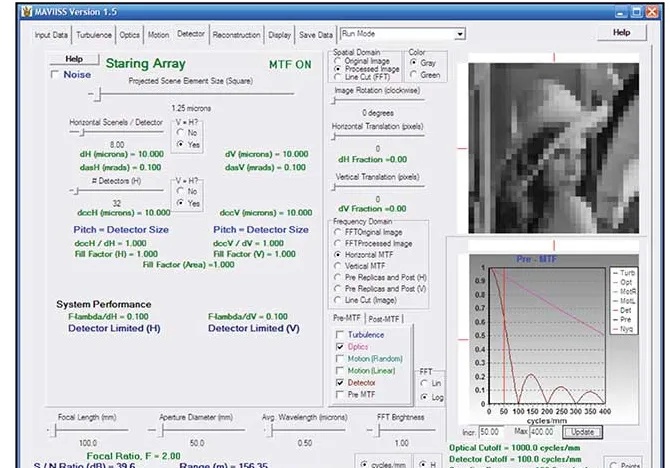Switch to the Post-MTF tab
Image resolution: width=670 pixels, height=468 pixels.
click(386, 318)
